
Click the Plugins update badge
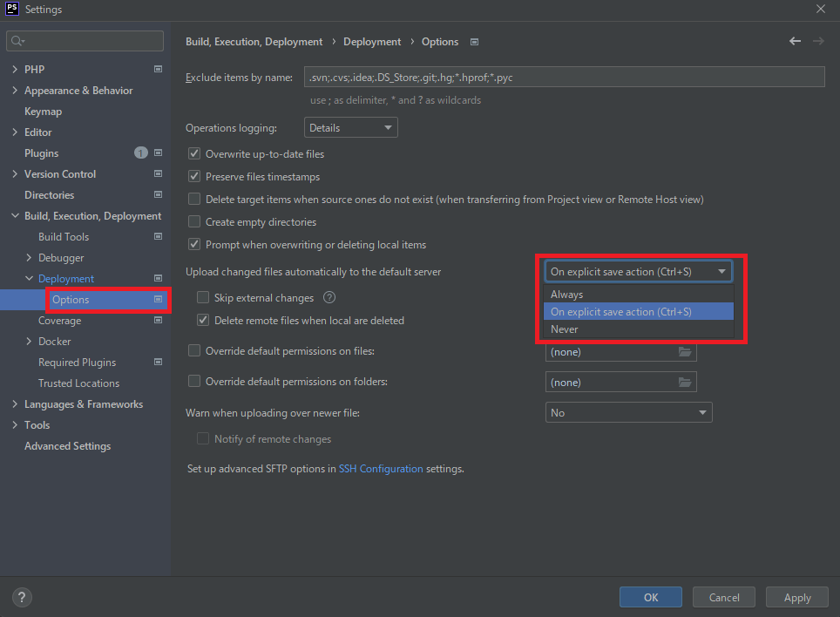pos(140,153)
